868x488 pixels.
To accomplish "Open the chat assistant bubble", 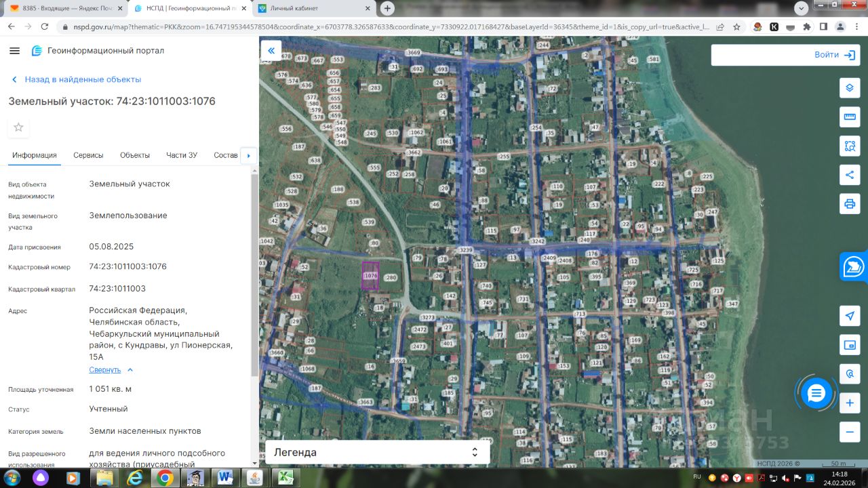I will coord(816,393).
